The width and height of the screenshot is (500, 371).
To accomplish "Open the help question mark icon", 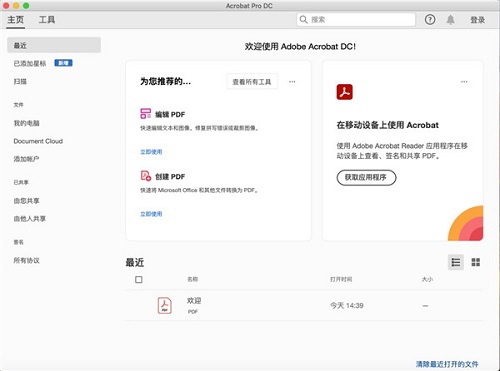I will click(430, 20).
